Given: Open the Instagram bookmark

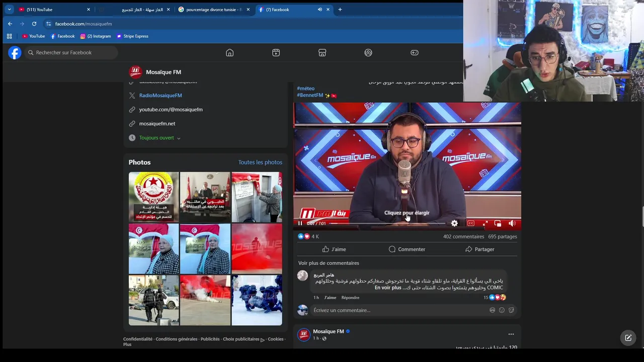Looking at the screenshot, I should point(96,36).
